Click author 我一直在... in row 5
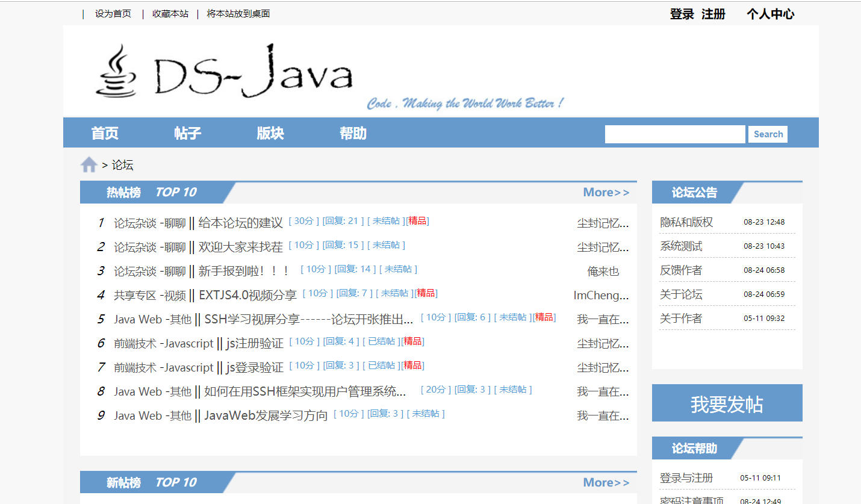Image resolution: width=861 pixels, height=504 pixels. click(x=603, y=319)
